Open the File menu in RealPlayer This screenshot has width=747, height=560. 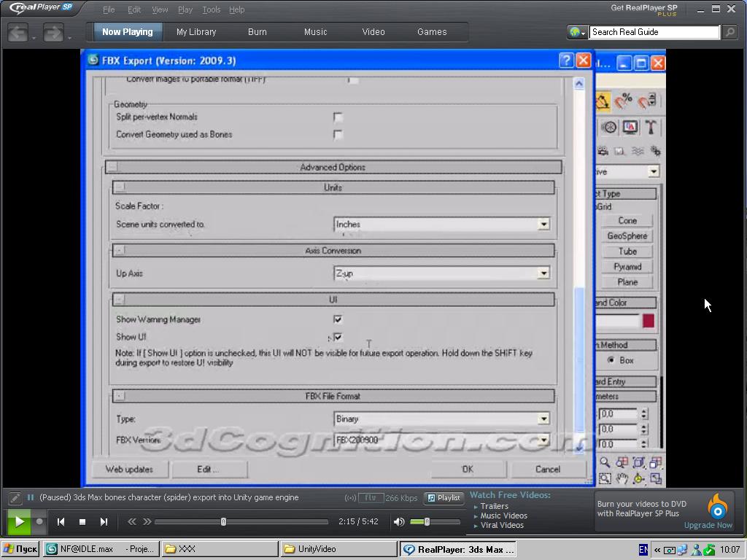[x=109, y=9]
